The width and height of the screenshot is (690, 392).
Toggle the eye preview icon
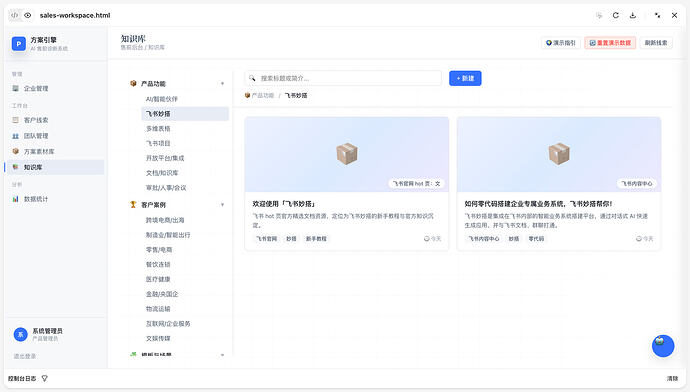point(28,15)
